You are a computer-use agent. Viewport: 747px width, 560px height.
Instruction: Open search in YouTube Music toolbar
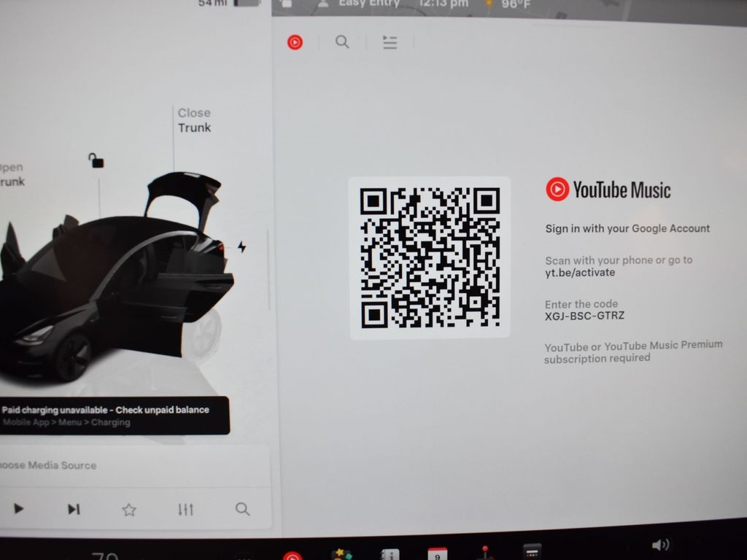342,42
